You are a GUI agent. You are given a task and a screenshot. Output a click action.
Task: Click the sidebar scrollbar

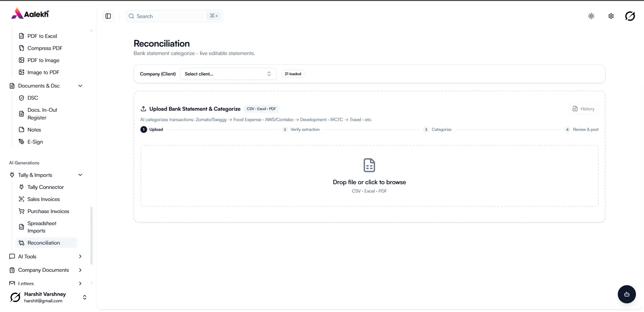pos(91,236)
